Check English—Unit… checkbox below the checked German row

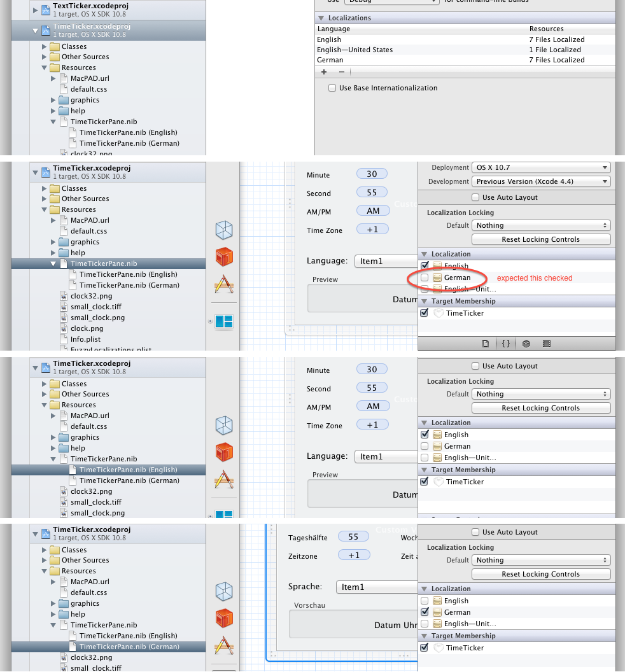pos(425,624)
